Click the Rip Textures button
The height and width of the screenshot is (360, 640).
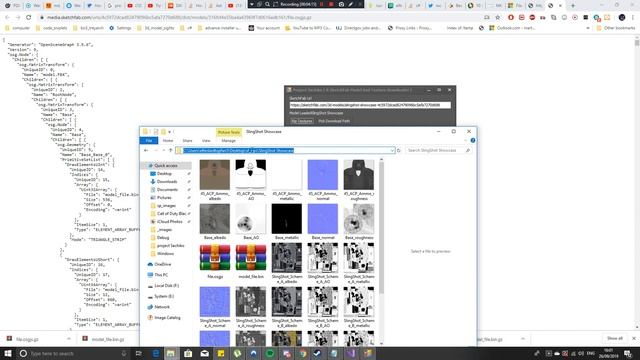[302, 121]
